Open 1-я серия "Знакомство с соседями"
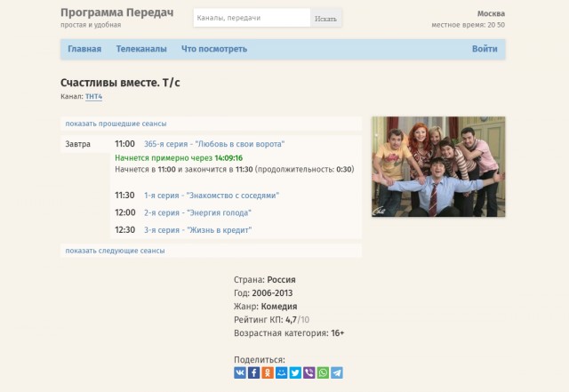569x392 pixels. [x=212, y=196]
